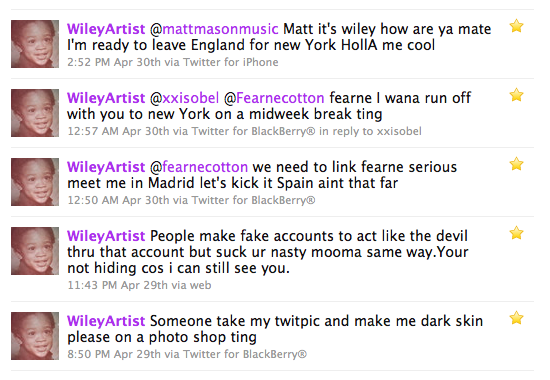Open @mattmasonmusic profile link

tap(214, 29)
